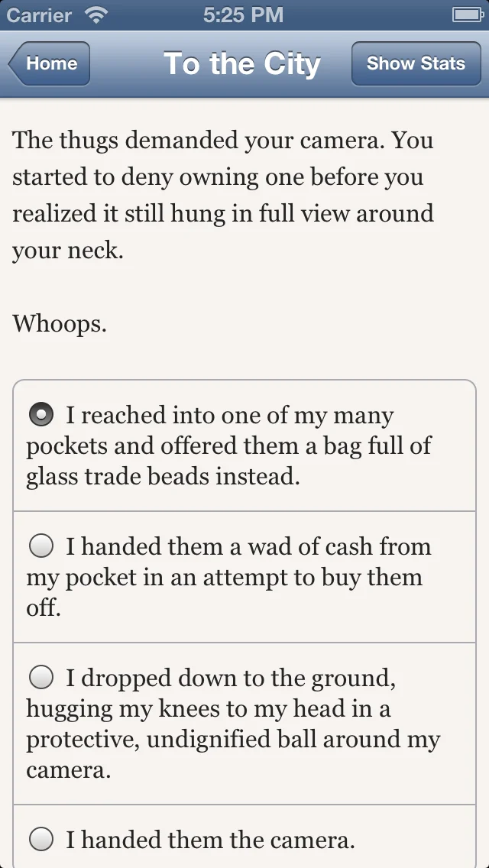Select the handed them the camera radio button
This screenshot has height=868, width=489.
click(41, 840)
